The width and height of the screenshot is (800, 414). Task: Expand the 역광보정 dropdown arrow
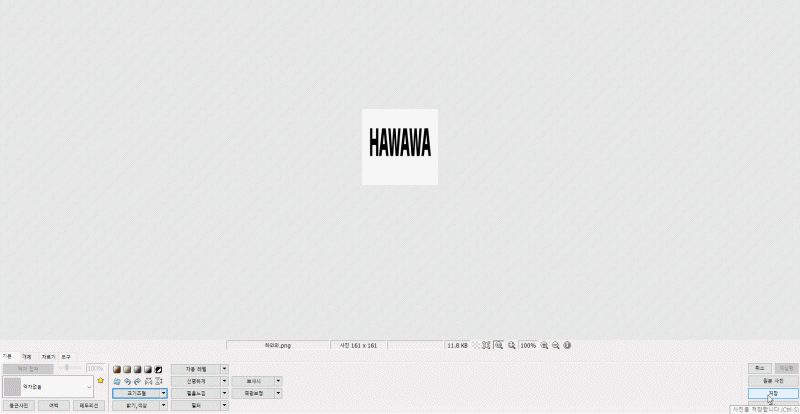pos(279,393)
